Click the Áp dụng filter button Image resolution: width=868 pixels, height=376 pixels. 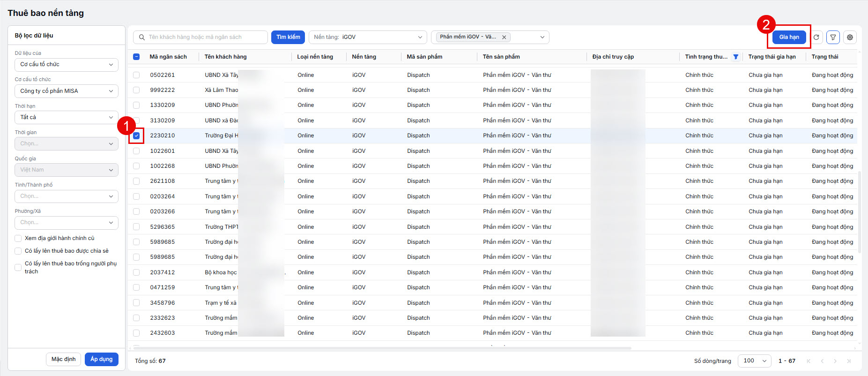point(102,359)
